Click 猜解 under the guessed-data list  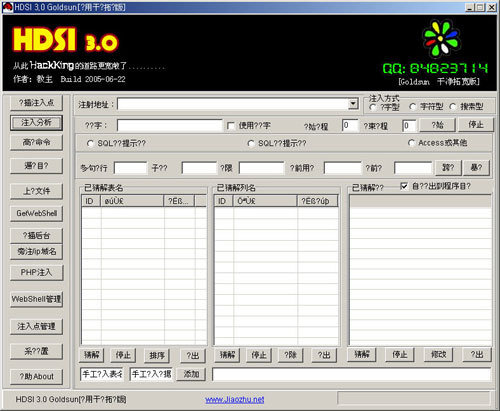(x=362, y=354)
